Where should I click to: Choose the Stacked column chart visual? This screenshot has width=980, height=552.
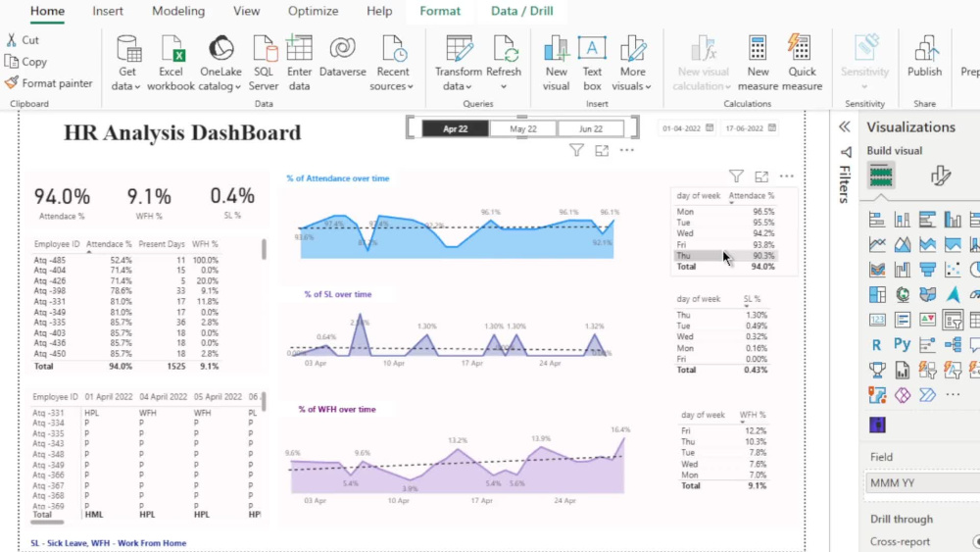click(x=902, y=220)
